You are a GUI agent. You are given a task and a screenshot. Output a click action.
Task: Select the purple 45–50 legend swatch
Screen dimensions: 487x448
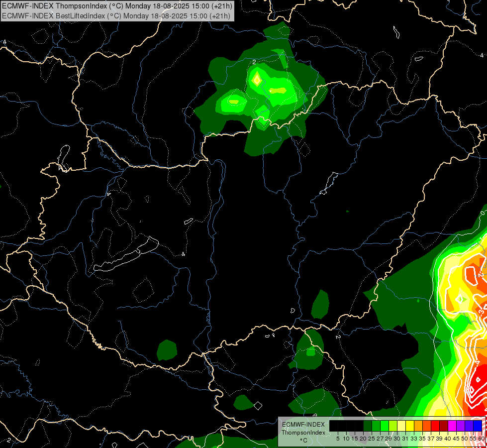[461, 426]
